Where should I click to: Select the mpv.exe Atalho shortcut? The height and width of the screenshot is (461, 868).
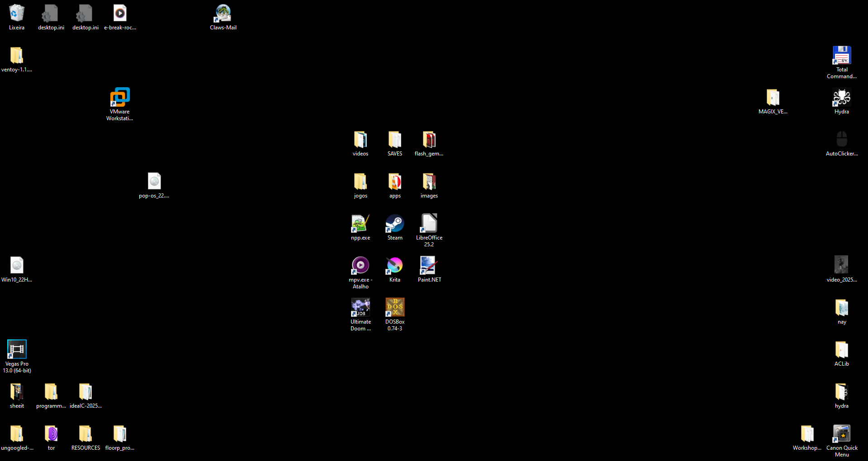(x=360, y=266)
